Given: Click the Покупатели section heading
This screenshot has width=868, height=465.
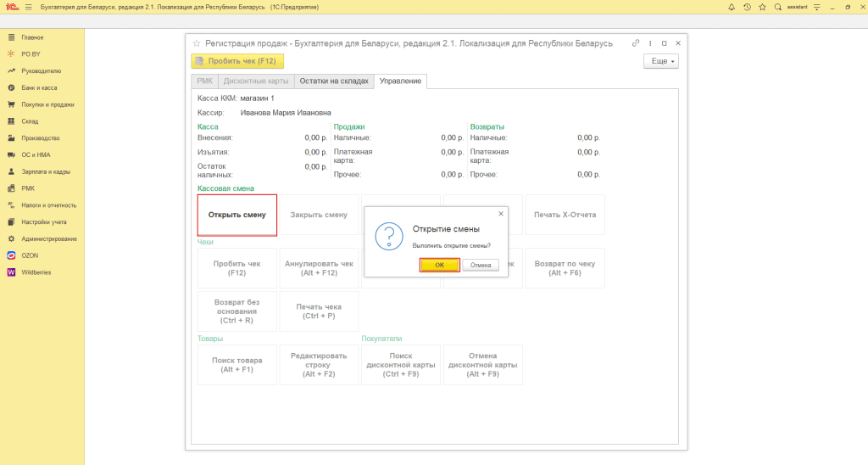Looking at the screenshot, I should tap(381, 339).
